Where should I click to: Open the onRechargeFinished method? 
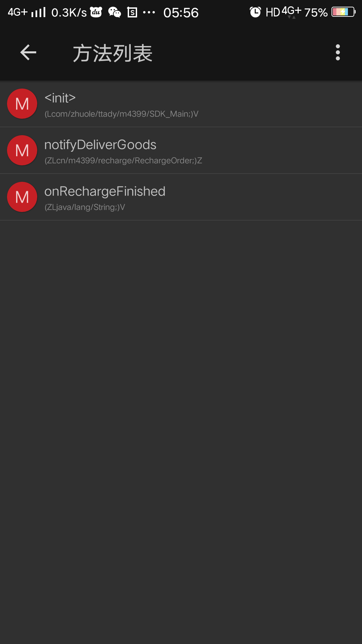[181, 197]
